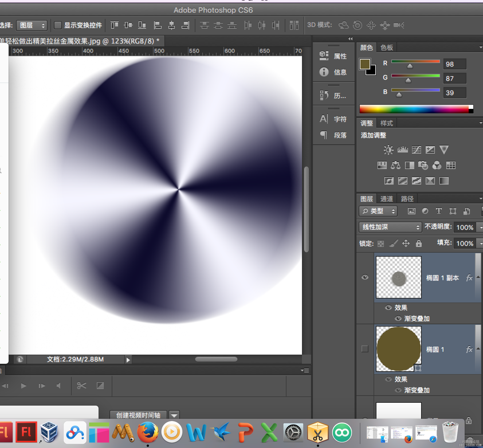Toggle lock all for layer
The image size is (483, 448).
(419, 243)
